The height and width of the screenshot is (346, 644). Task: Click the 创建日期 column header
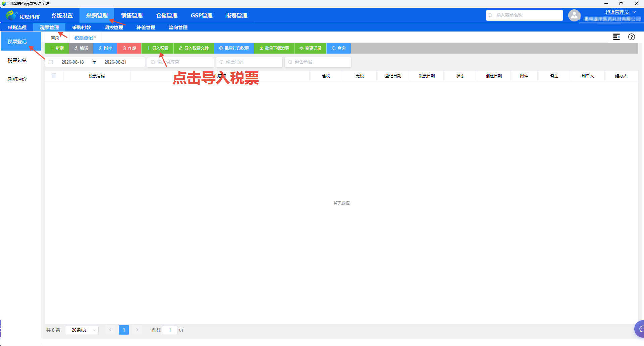click(494, 76)
